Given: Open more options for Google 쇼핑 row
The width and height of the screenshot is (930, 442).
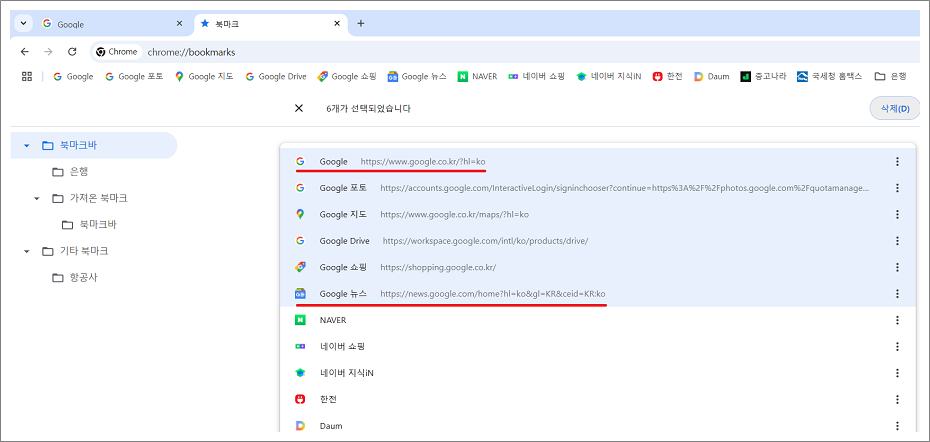Looking at the screenshot, I should point(897,267).
